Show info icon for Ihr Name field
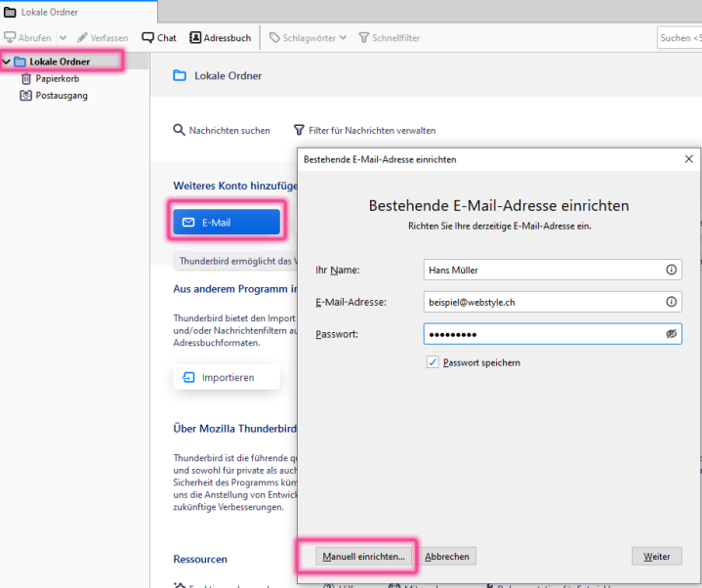The image size is (702, 588). click(x=671, y=270)
